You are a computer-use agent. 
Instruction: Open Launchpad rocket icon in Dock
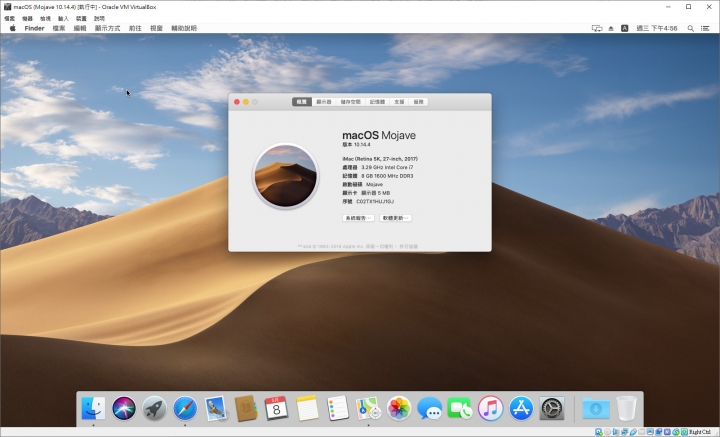tap(154, 408)
